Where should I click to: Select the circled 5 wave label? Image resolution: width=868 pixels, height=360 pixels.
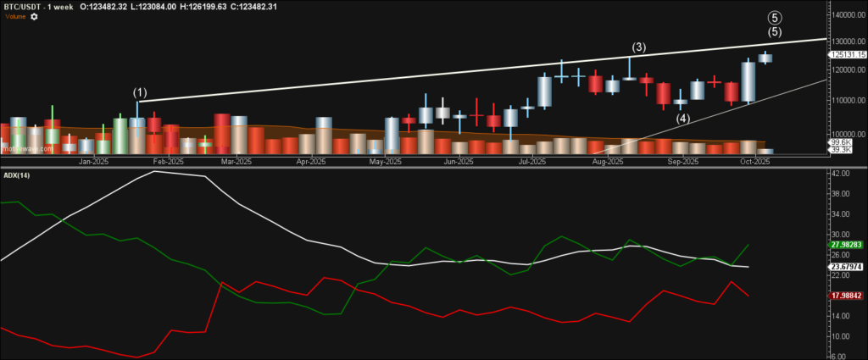776,20
